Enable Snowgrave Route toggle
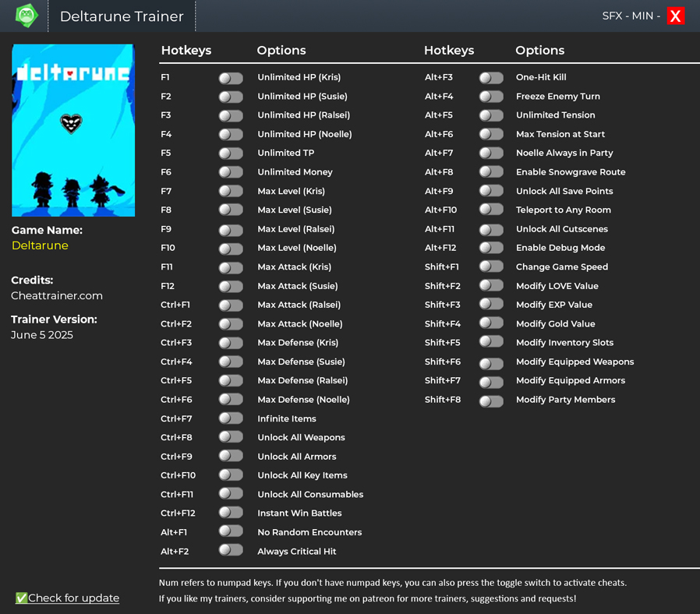This screenshot has width=700, height=614. click(x=491, y=171)
